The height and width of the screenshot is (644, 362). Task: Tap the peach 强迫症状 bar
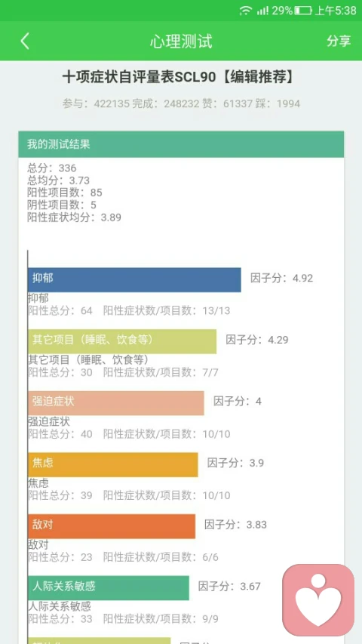click(115, 402)
